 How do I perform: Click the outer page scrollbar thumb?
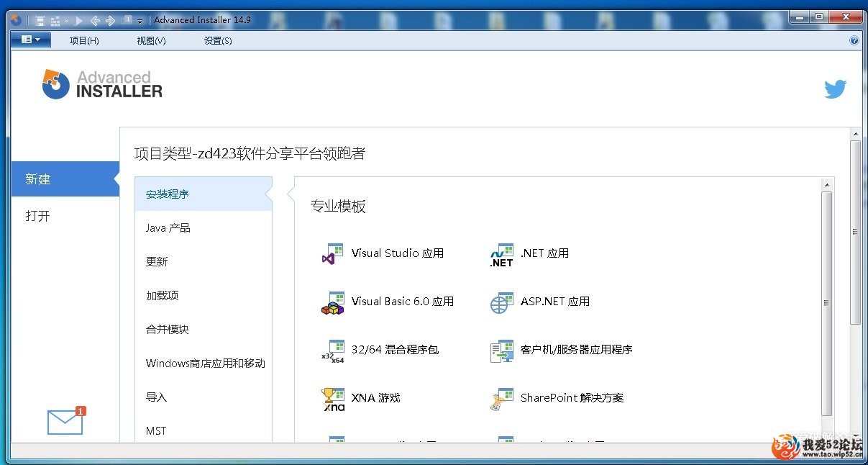(x=855, y=232)
